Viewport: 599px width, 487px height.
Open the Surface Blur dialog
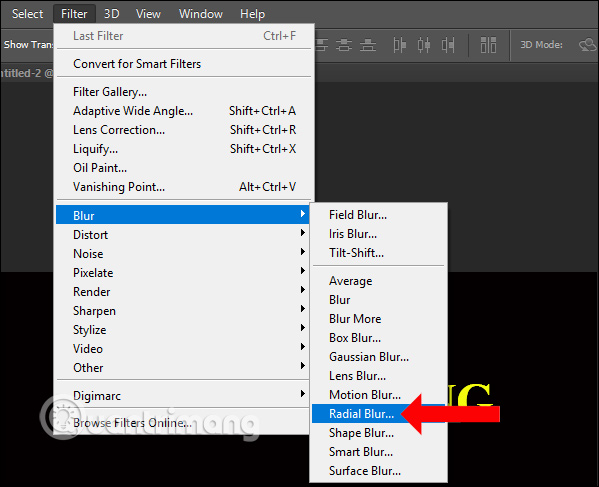point(378,471)
